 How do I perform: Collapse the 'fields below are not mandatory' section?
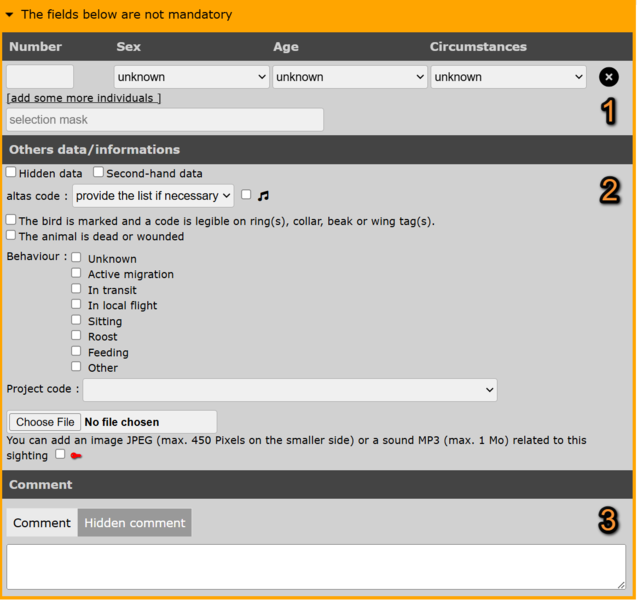click(x=10, y=15)
